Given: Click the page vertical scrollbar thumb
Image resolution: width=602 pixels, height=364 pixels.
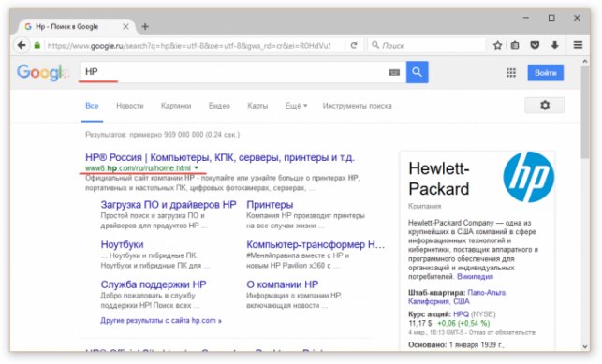Looking at the screenshot, I should tap(585, 111).
